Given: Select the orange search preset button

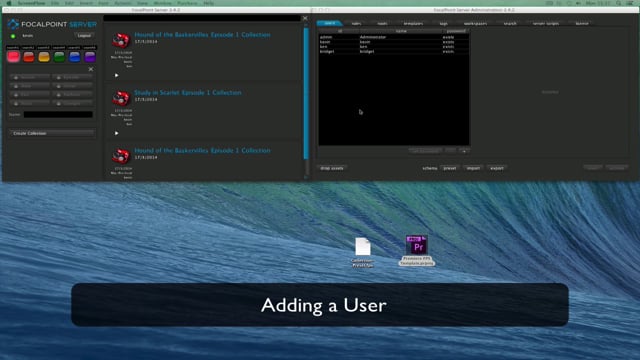Looking at the screenshot, I should pos(44,57).
